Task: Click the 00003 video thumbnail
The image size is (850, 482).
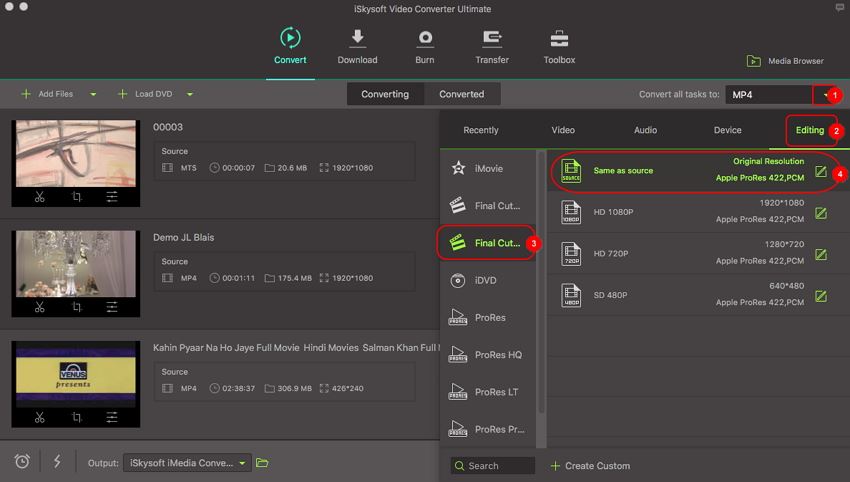Action: point(76,153)
